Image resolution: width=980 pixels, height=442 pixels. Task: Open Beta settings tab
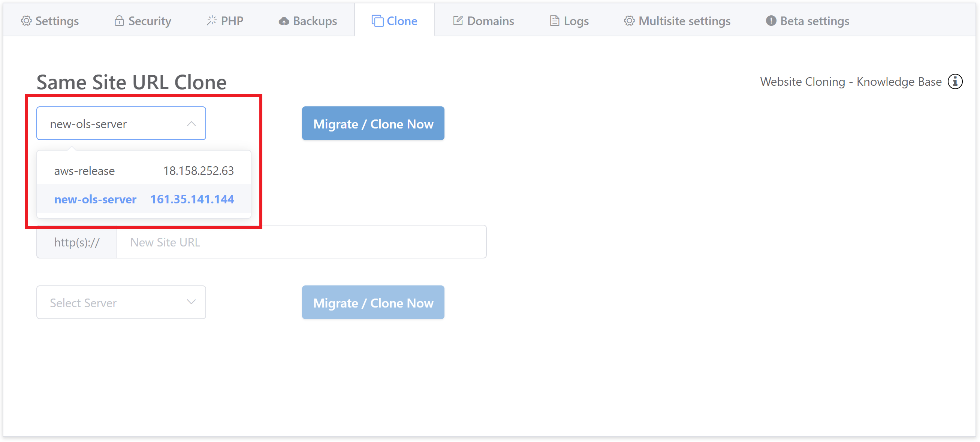807,21
